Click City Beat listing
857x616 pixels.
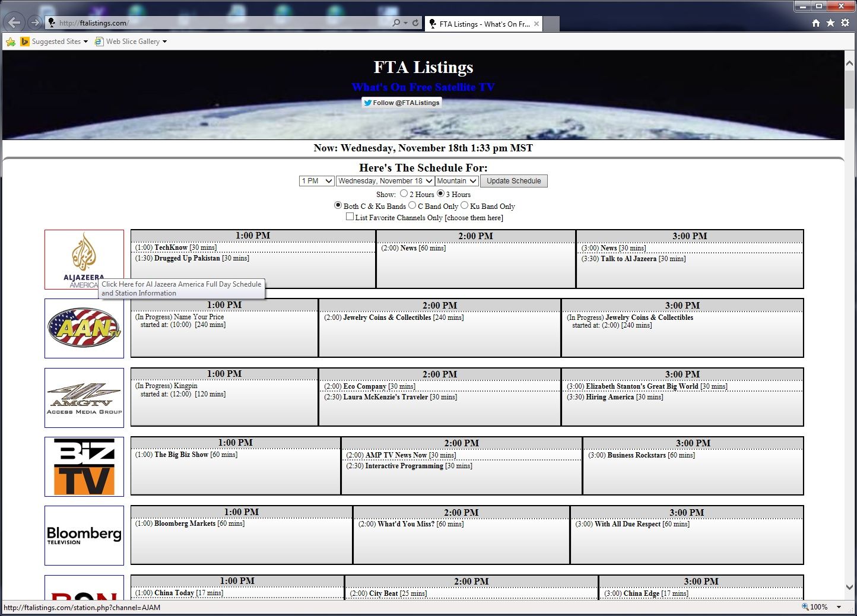(x=383, y=593)
